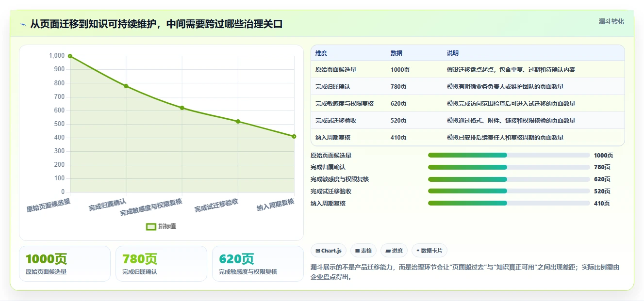Click the 纳入周期复核 x-axis label

pyautogui.click(x=276, y=205)
